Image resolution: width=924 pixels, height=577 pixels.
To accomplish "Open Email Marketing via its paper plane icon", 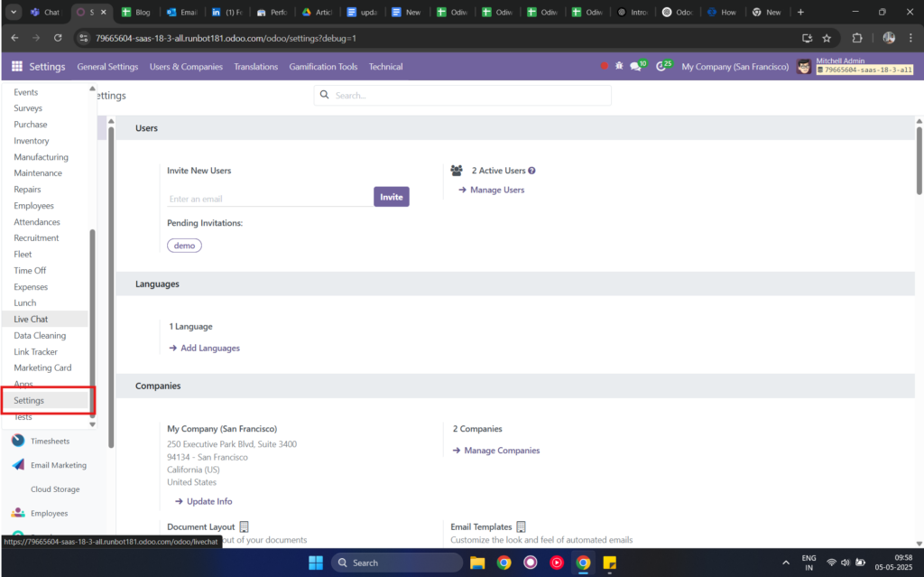I will tap(17, 464).
